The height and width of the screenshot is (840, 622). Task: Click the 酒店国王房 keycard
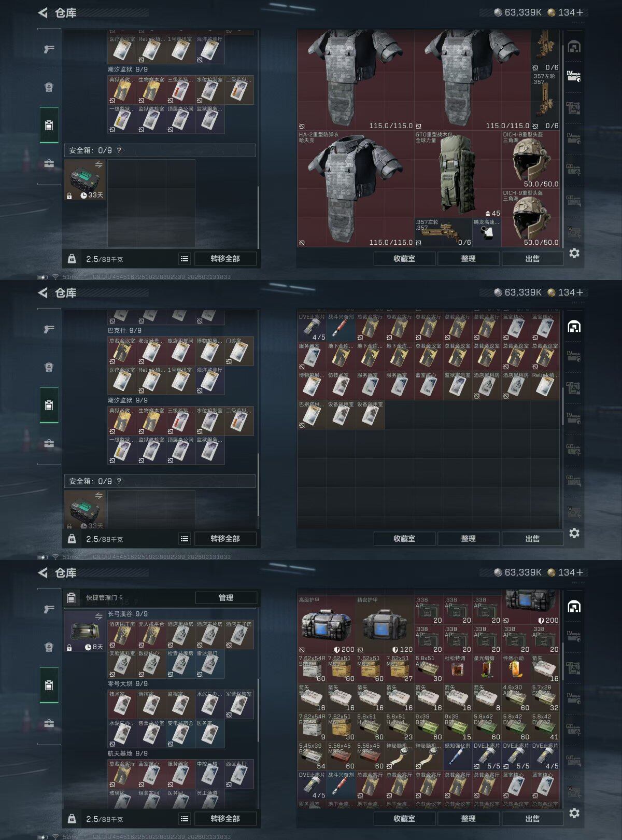click(x=122, y=635)
